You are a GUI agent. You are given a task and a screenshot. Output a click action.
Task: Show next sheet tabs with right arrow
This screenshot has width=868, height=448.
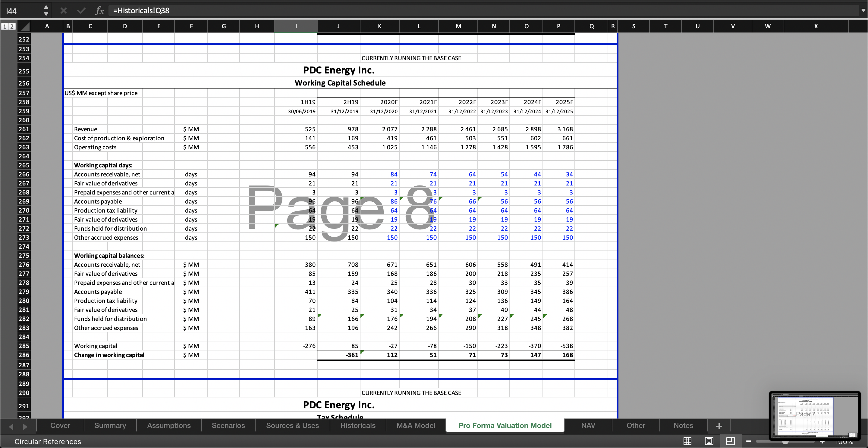pos(25,427)
